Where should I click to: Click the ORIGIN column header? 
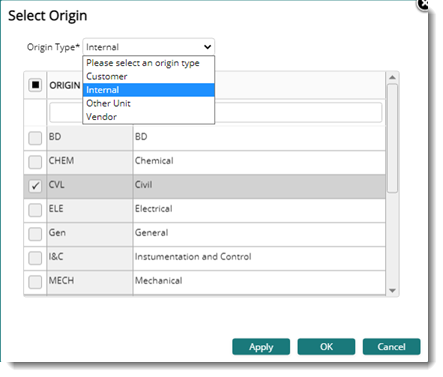(65, 85)
